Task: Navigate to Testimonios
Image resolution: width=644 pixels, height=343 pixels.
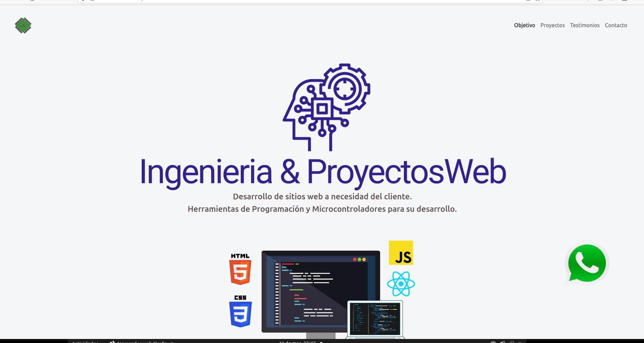Action: (x=585, y=25)
